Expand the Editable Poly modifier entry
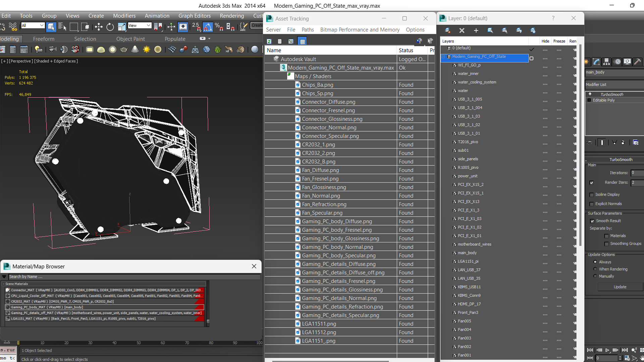This screenshot has height=362, width=644. tap(589, 100)
